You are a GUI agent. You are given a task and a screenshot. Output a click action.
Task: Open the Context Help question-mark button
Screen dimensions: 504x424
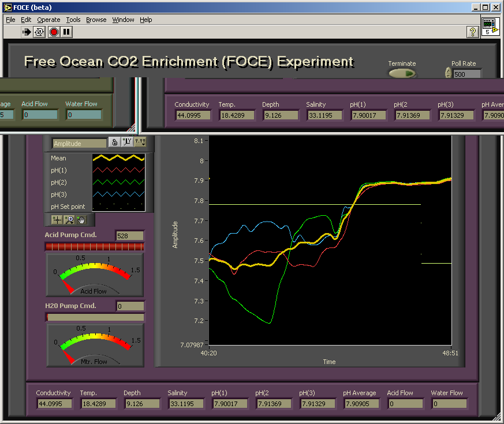point(472,32)
